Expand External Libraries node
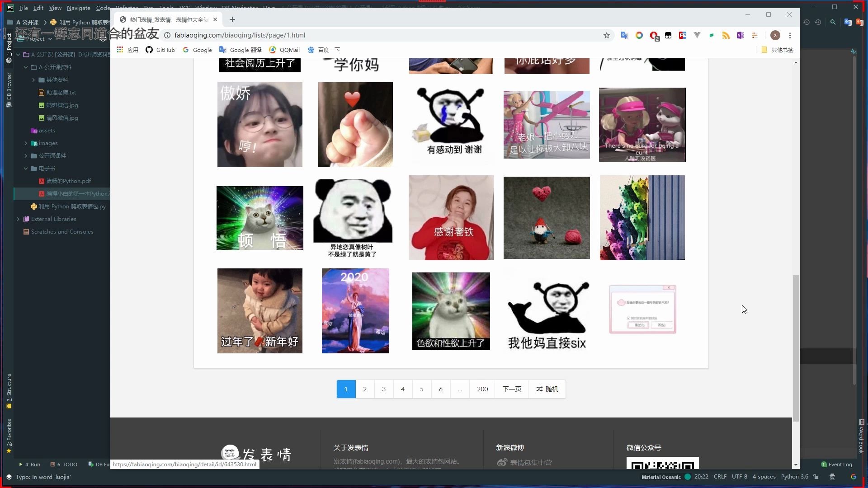 pos(18,219)
